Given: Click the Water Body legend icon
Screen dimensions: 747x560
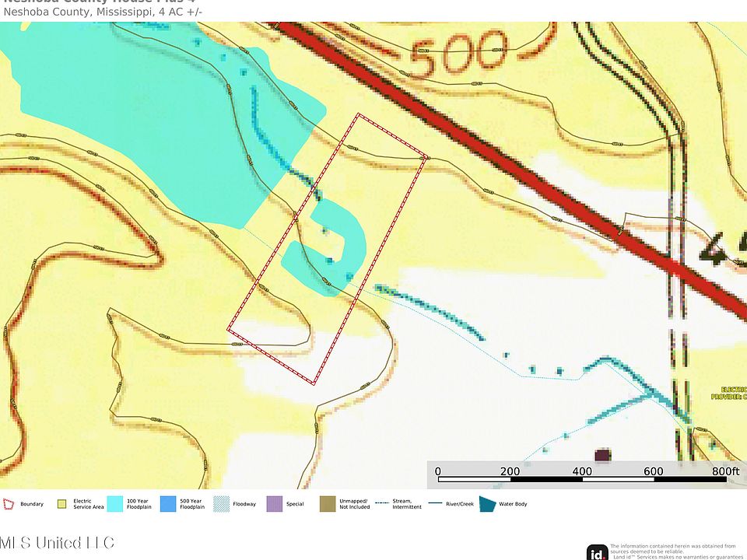Looking at the screenshot, I should (x=488, y=504).
